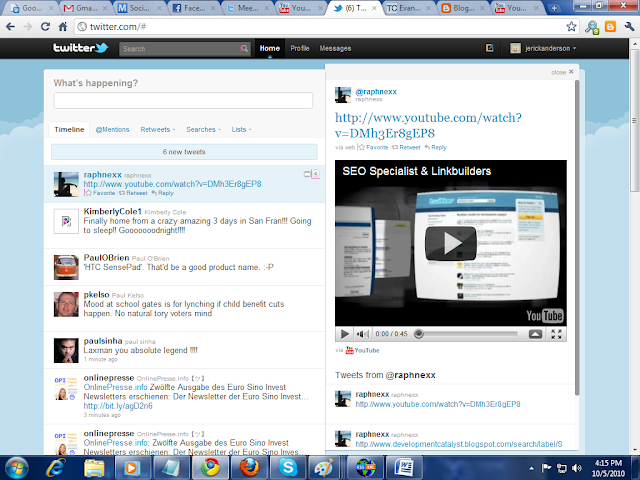Viewport: 640px width, 480px height.
Task: Click the browser back arrow
Action: click(11, 27)
